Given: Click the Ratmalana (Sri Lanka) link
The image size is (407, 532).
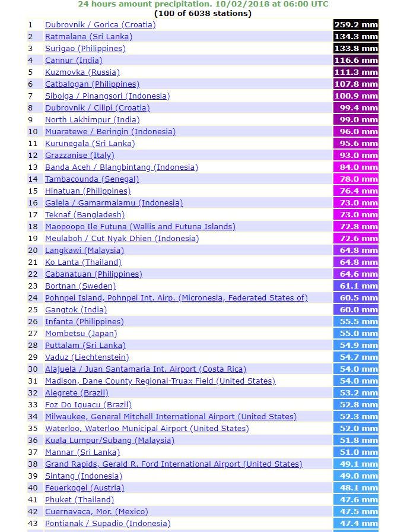Looking at the screenshot, I should tap(88, 37).
